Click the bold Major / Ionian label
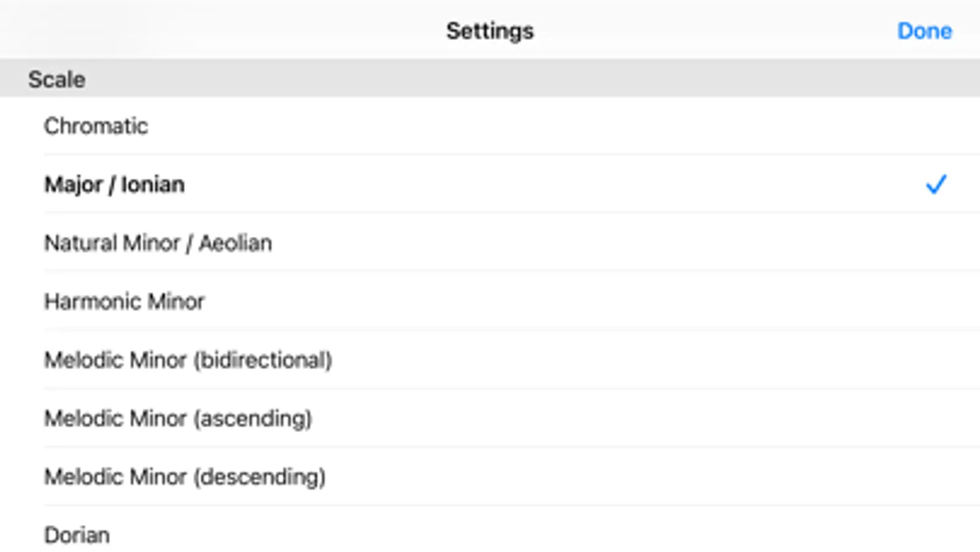980x552 pixels. [x=115, y=184]
